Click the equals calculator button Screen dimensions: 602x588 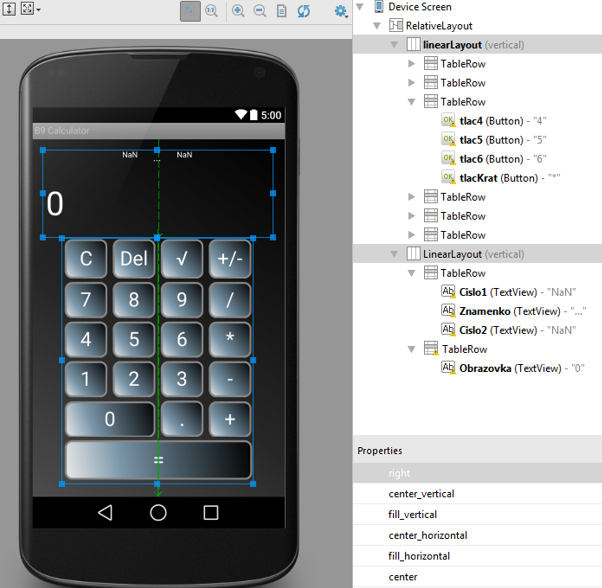(x=158, y=460)
